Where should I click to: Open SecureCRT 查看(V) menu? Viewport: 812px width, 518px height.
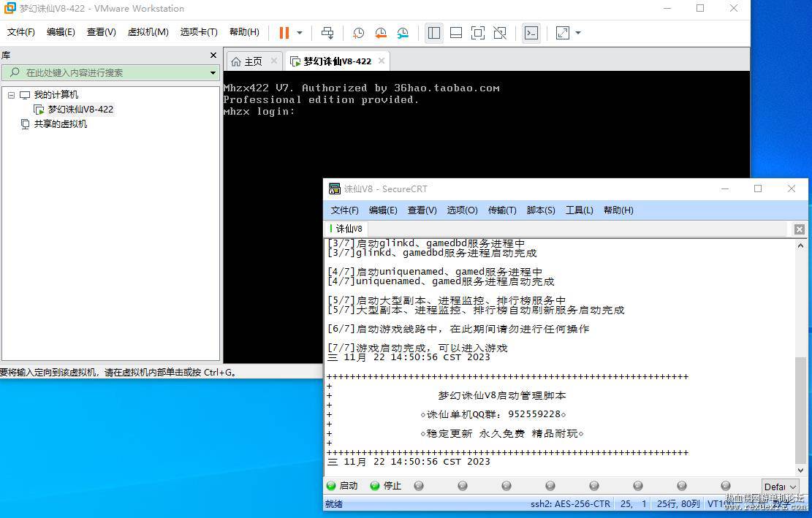[422, 210]
